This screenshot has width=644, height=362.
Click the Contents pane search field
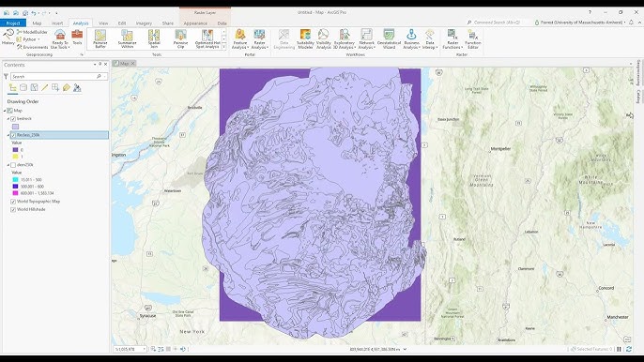[x=56, y=76]
